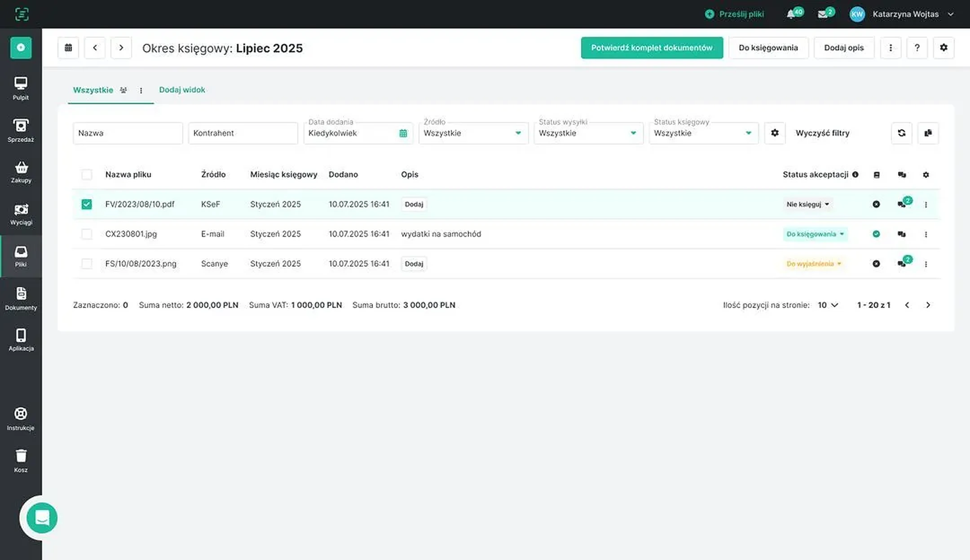Open the Dokumenty sidebar icon
The height and width of the screenshot is (560, 970).
[x=21, y=298]
